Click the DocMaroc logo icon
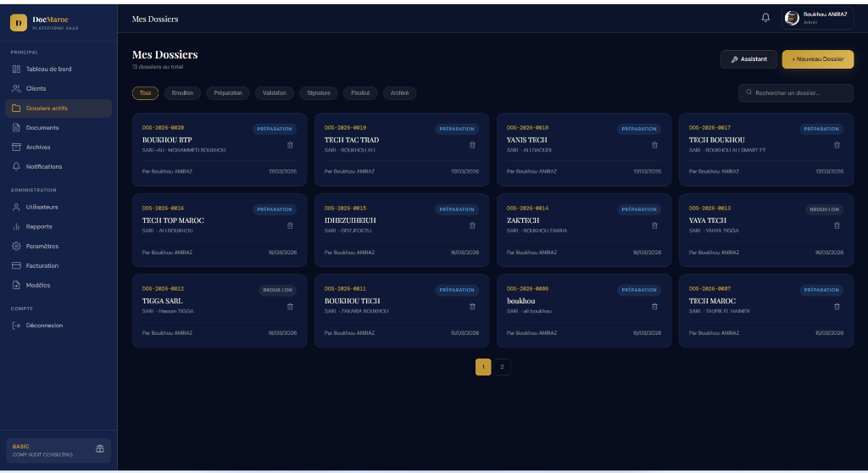The height and width of the screenshot is (473, 868). click(x=18, y=23)
